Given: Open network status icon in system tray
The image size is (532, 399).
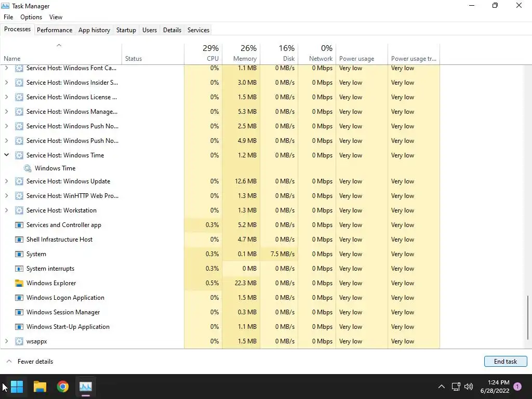Looking at the screenshot, I should click(456, 387).
